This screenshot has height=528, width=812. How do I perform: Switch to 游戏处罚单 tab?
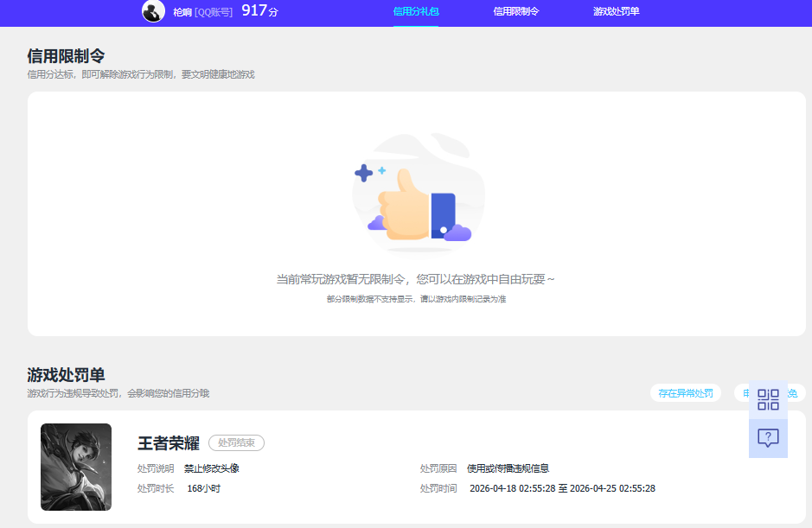[x=617, y=11]
